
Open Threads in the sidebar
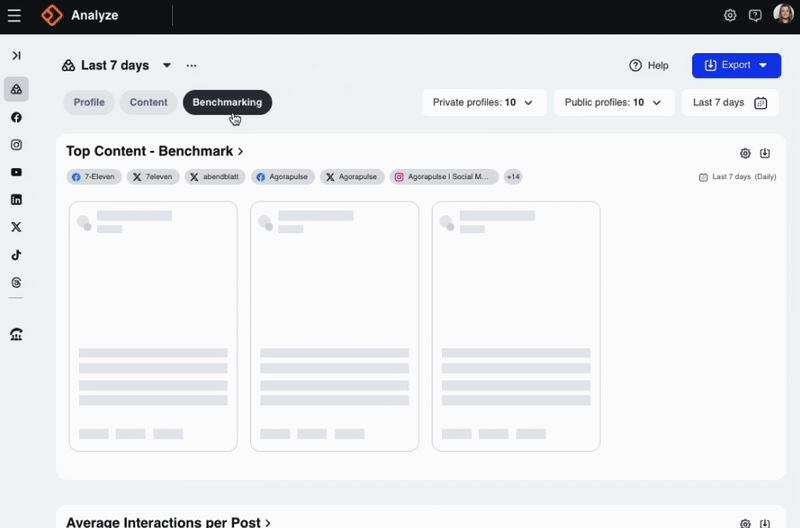[16, 283]
